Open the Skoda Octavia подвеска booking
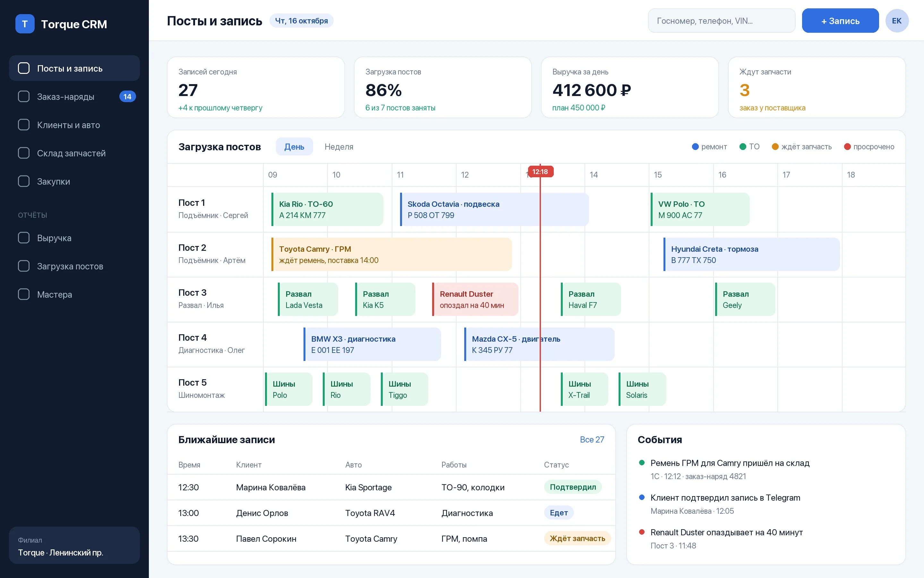Screen dimensions: 924x578 [x=494, y=209]
